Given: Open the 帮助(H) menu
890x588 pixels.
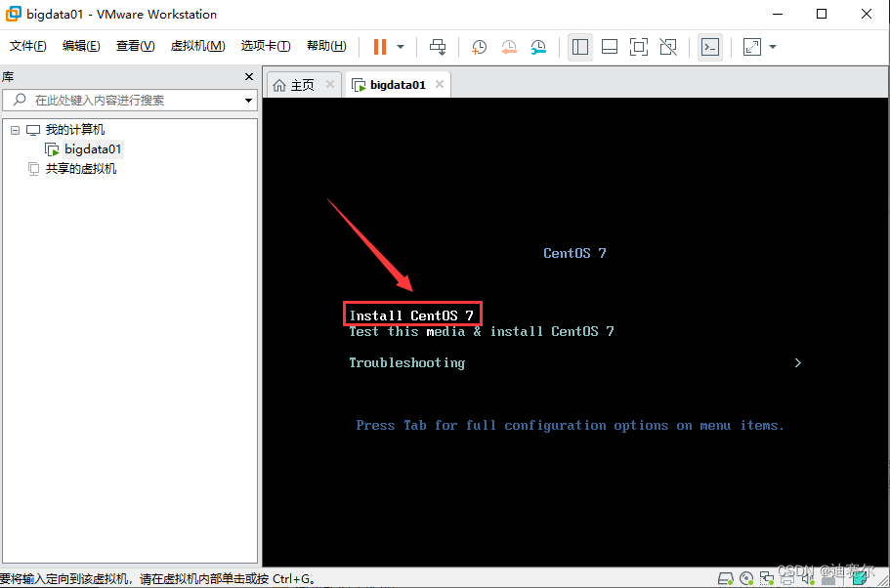Looking at the screenshot, I should click(x=326, y=46).
